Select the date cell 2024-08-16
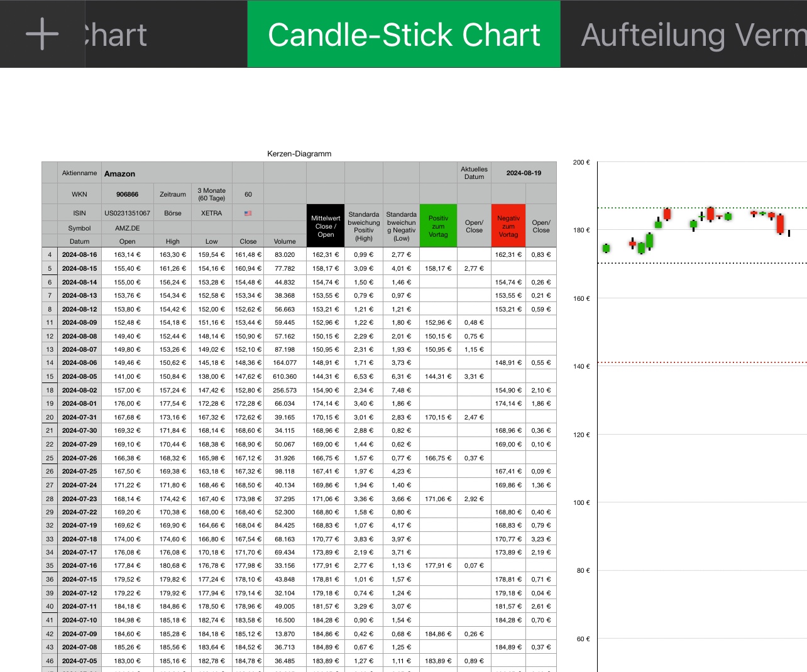Image resolution: width=807 pixels, height=672 pixels. [80, 255]
